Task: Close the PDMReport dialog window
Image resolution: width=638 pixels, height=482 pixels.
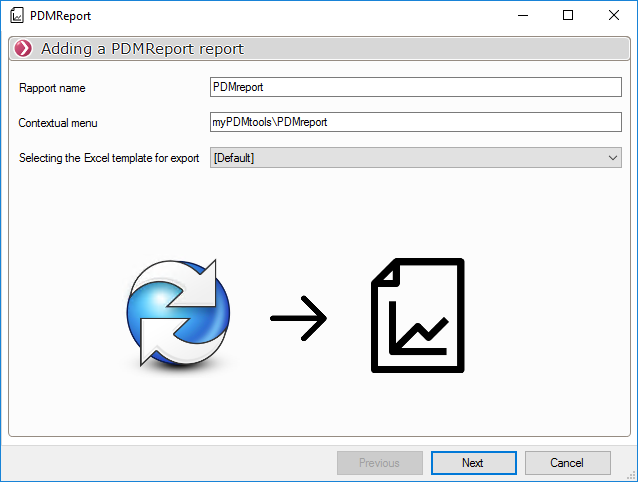Action: (x=614, y=15)
